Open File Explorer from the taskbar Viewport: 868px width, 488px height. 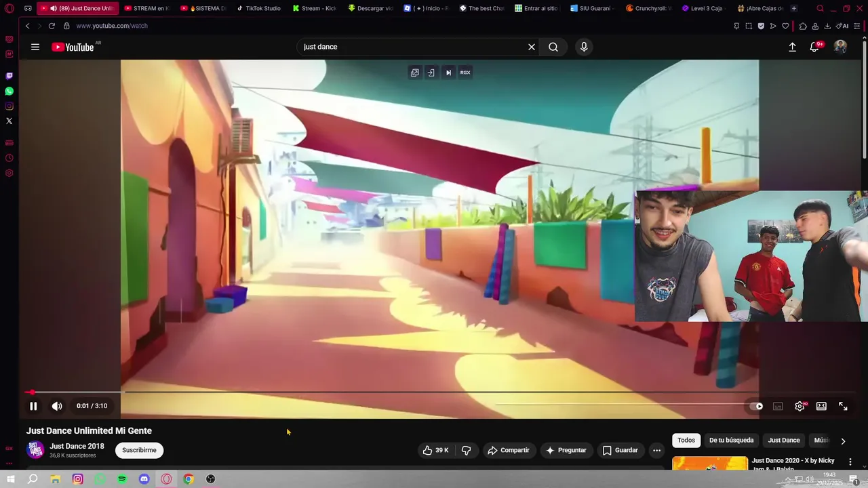click(56, 479)
